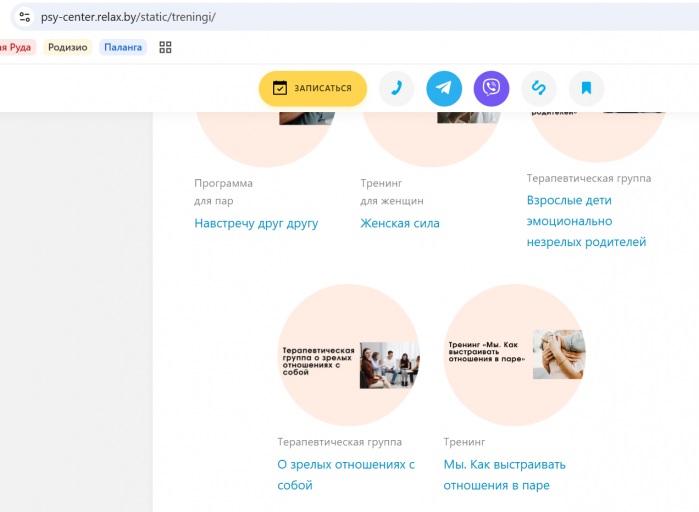The height and width of the screenshot is (512, 699).
Task: Open the Паланга bookmark
Action: (123, 47)
